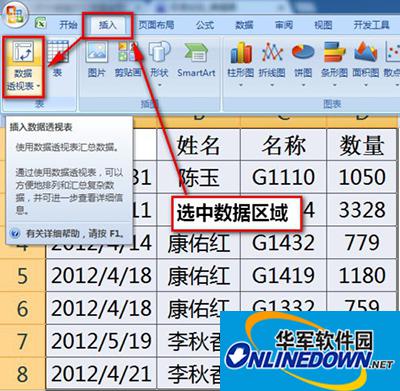
Task: Choose the 折线图 line chart icon
Action: 272,52
